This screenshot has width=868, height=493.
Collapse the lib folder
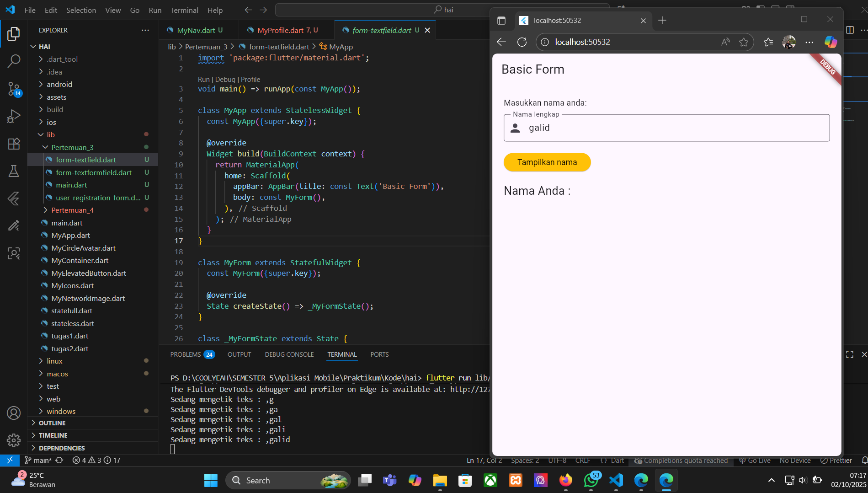point(50,134)
